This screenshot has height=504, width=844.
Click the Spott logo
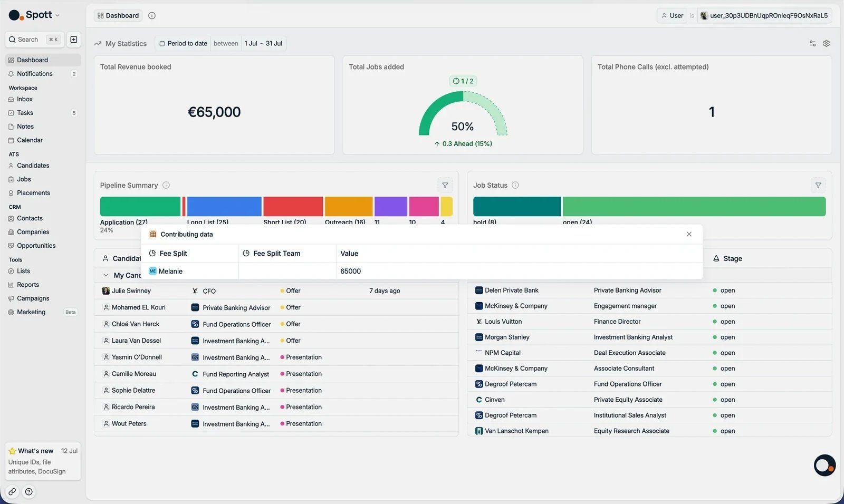pos(16,15)
